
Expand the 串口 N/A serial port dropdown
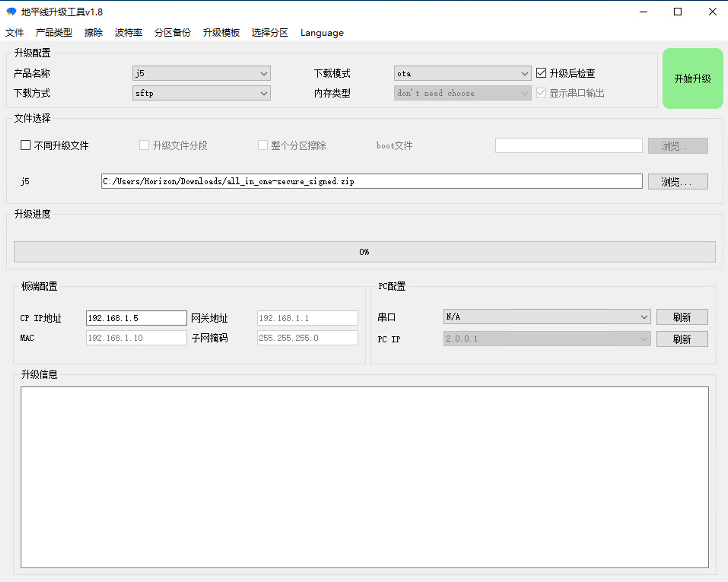(x=547, y=317)
